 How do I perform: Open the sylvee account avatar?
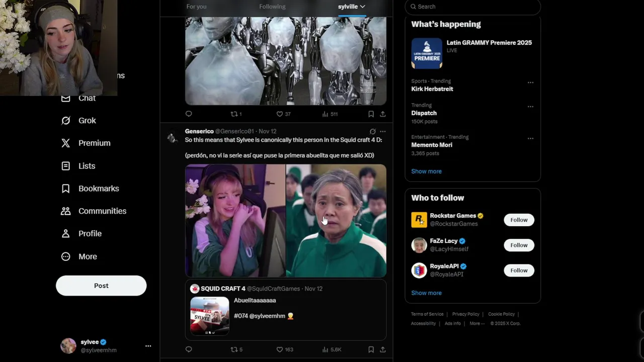click(x=68, y=346)
